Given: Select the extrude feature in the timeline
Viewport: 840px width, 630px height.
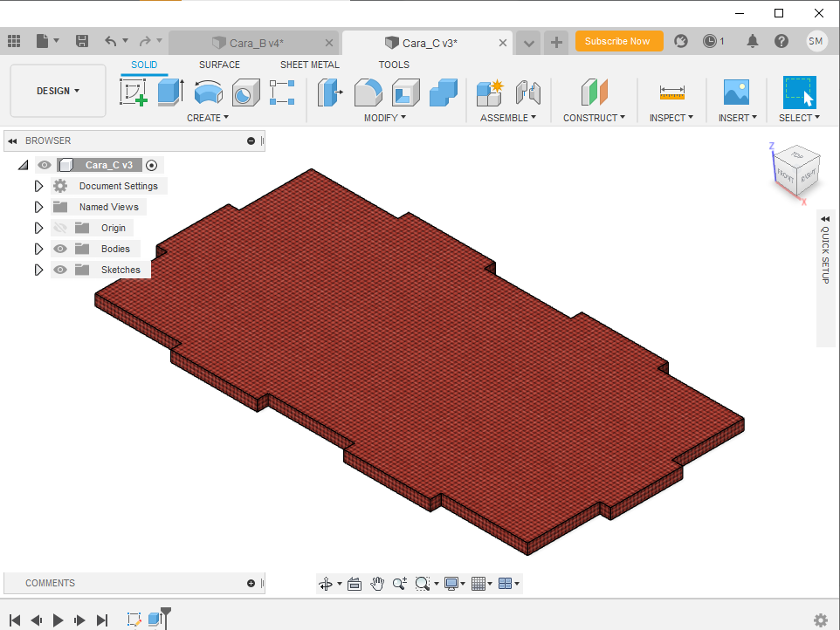Looking at the screenshot, I should click(155, 620).
